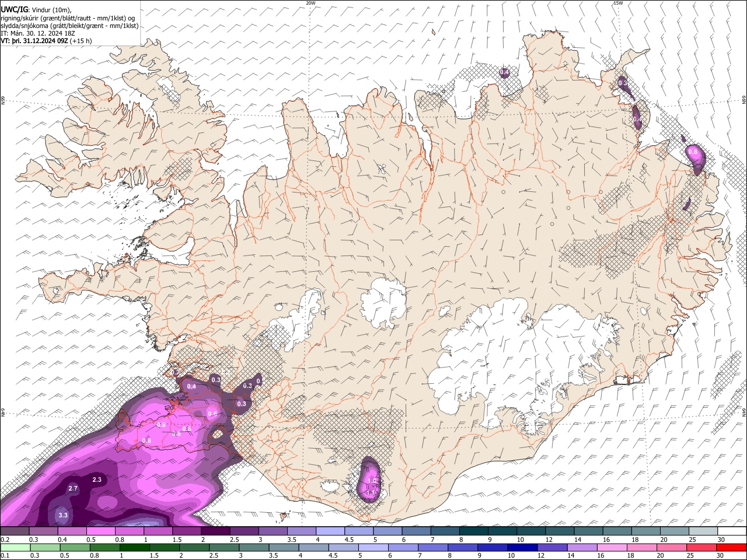Click the pink '0.8' precipitation blob on east coast

point(696,156)
